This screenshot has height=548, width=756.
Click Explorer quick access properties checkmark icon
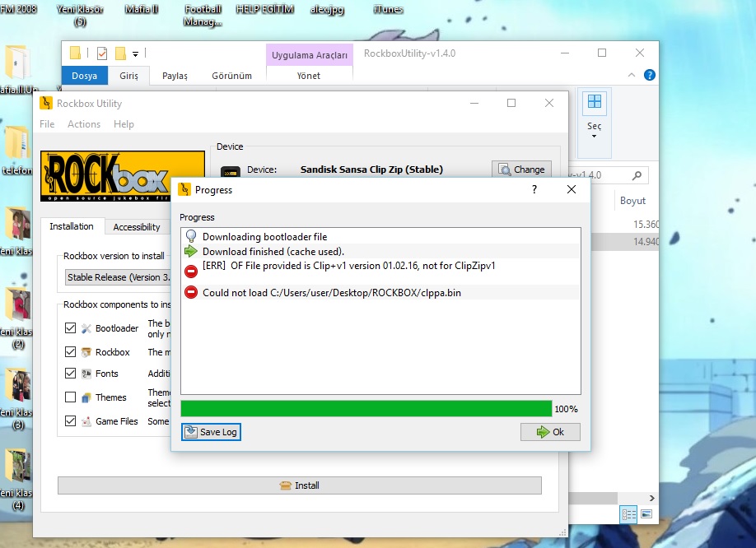pos(102,53)
